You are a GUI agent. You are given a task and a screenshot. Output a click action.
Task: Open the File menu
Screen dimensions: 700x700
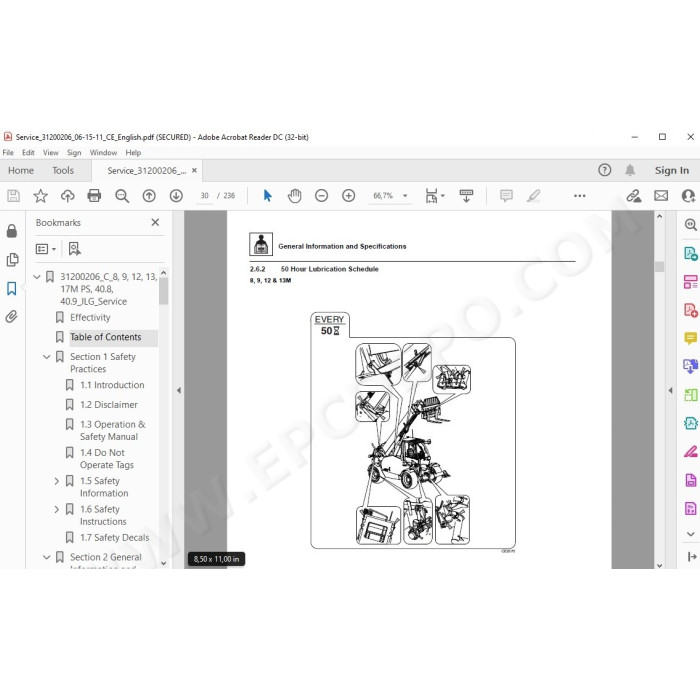[x=8, y=153]
